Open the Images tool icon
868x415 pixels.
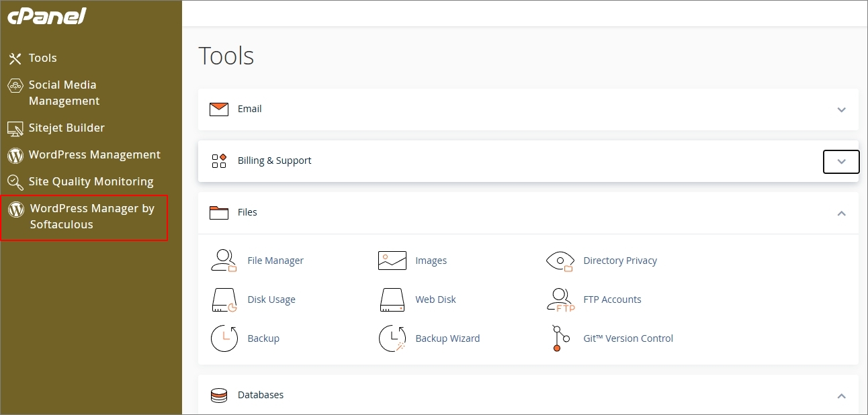click(x=392, y=261)
